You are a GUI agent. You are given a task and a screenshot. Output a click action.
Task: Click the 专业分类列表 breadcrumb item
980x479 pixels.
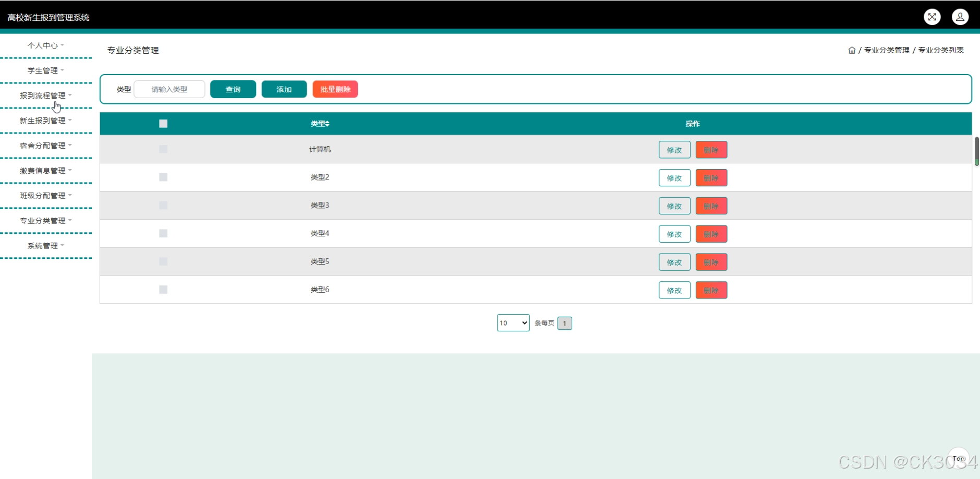(941, 50)
